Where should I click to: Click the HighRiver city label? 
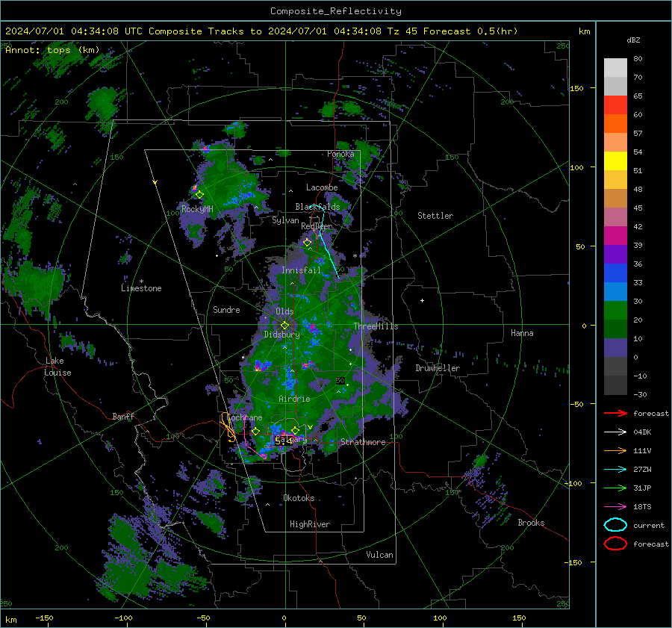[x=310, y=524]
